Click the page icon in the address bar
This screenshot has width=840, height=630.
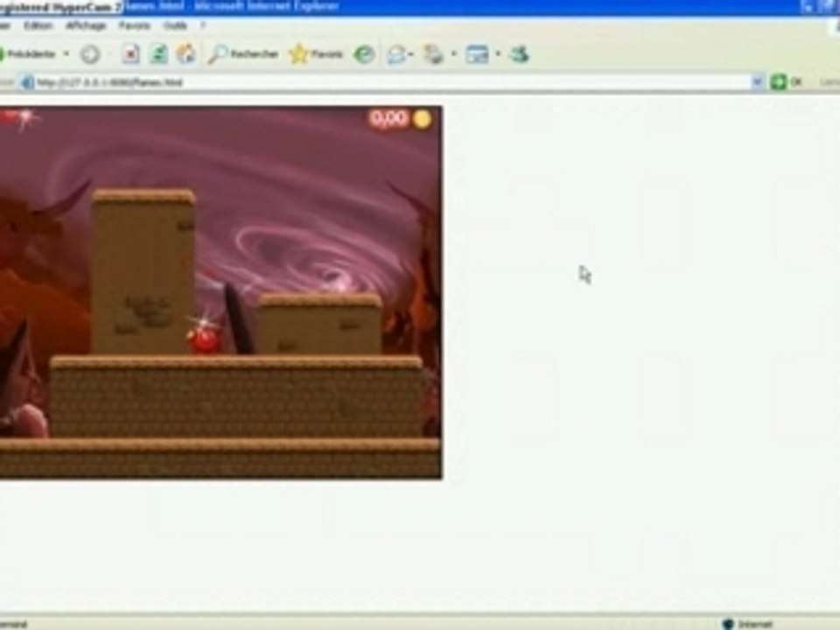coord(27,82)
